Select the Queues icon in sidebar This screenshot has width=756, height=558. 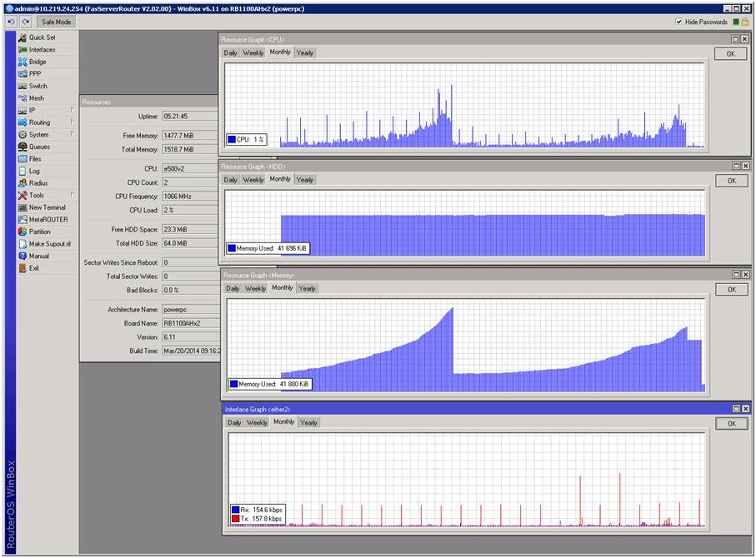(23, 147)
